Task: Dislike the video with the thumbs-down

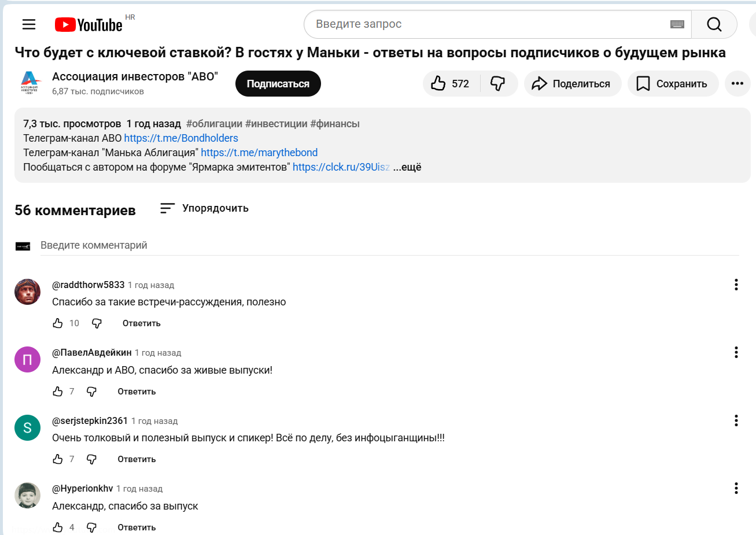Action: pyautogui.click(x=497, y=83)
